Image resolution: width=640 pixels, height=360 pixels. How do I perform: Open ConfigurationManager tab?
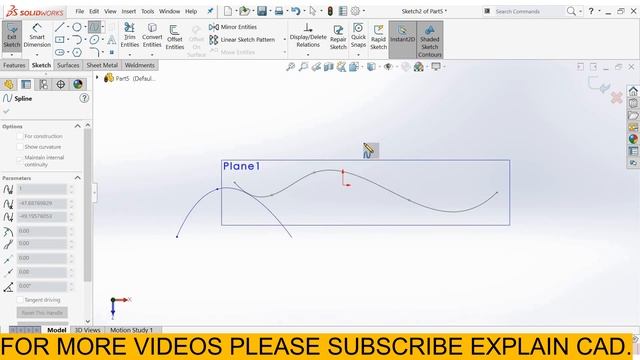point(43,84)
